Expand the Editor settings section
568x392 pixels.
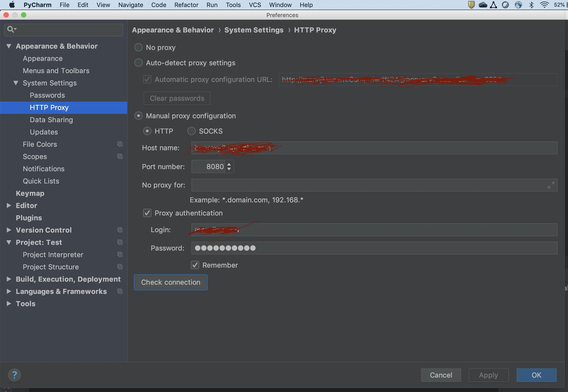pos(9,205)
